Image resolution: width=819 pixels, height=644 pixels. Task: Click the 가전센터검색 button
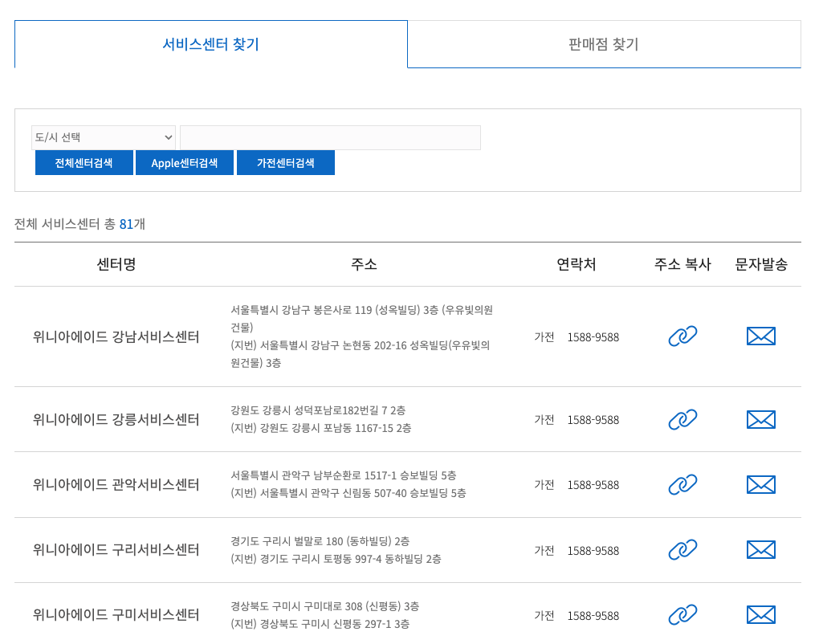[286, 163]
